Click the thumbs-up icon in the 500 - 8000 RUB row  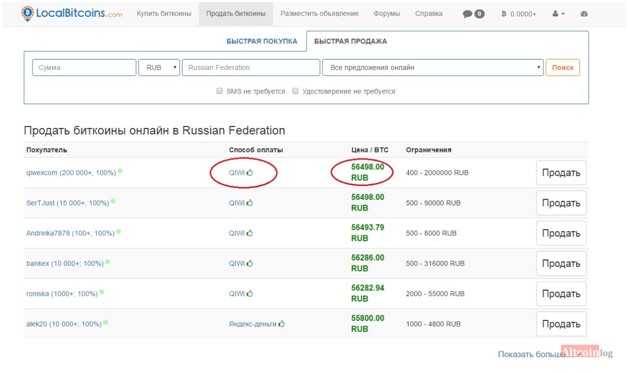[250, 233]
